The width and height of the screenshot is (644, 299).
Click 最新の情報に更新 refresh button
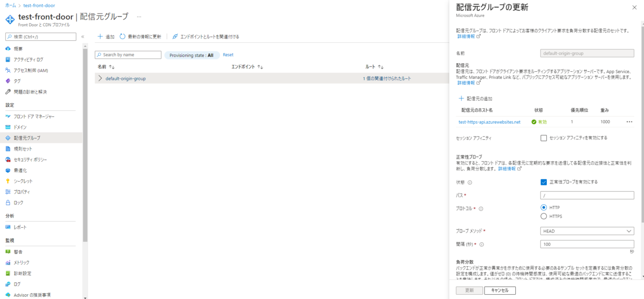click(140, 36)
